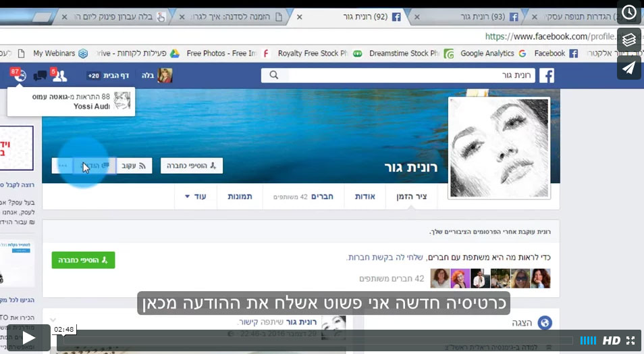Click the green הוסיפי כחברה button
644x354 pixels.
[83, 259]
